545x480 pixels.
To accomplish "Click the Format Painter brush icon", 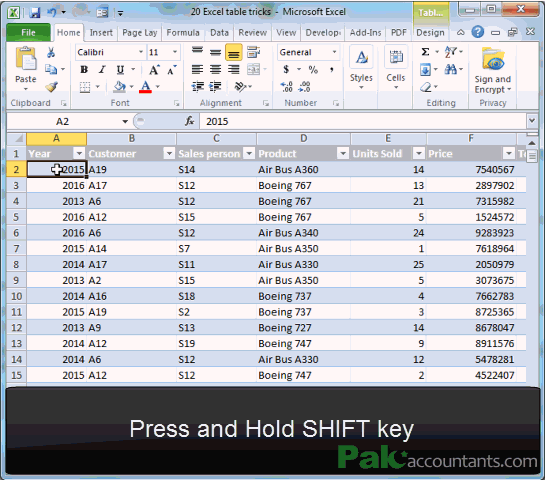I will point(51,87).
